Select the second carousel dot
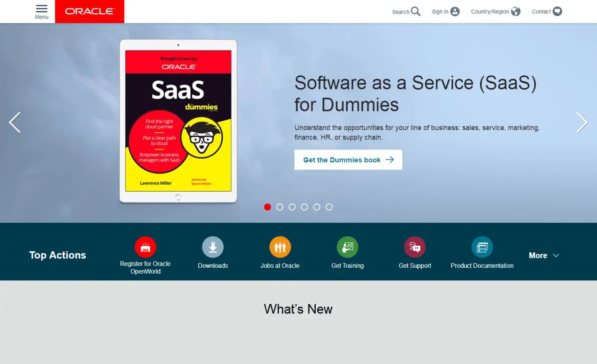Screen dimensions: 597x364 [280, 207]
